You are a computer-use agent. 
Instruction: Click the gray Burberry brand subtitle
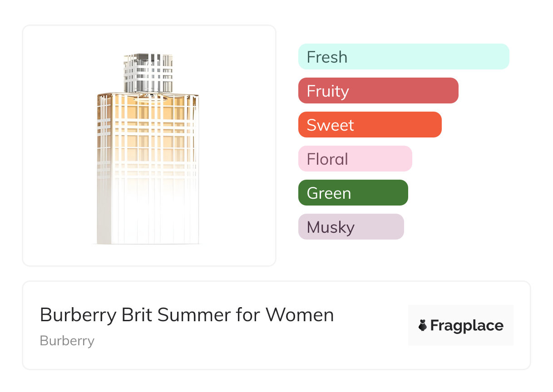tap(67, 341)
